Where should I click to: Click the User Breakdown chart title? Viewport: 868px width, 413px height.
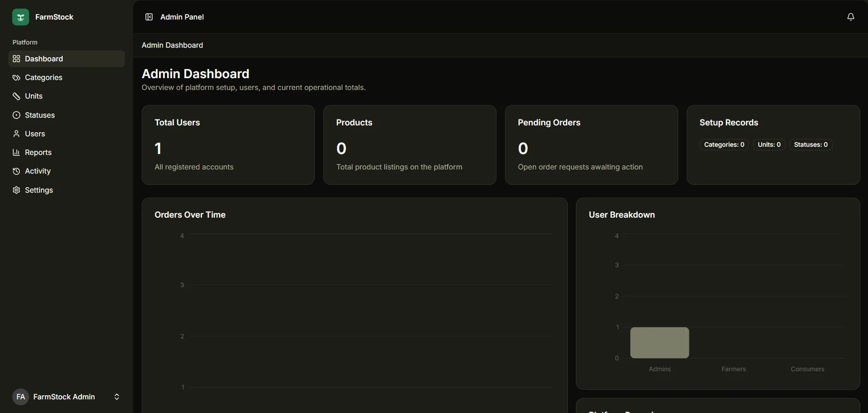(x=622, y=214)
